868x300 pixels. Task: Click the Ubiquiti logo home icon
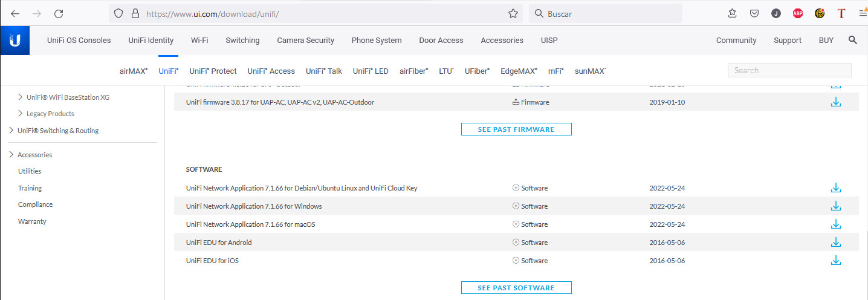(x=15, y=41)
